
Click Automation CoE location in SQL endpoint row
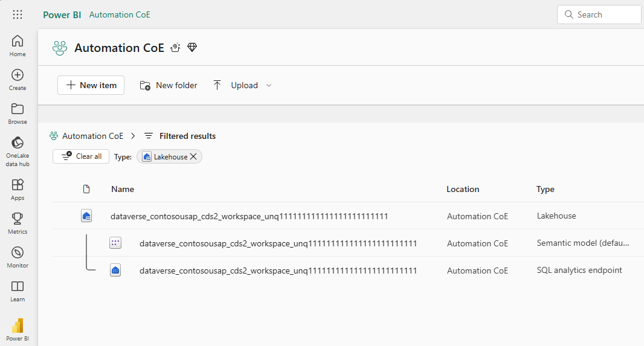pos(477,271)
